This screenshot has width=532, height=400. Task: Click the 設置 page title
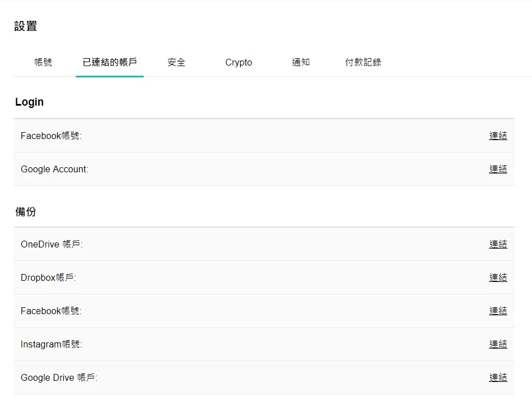coord(25,26)
